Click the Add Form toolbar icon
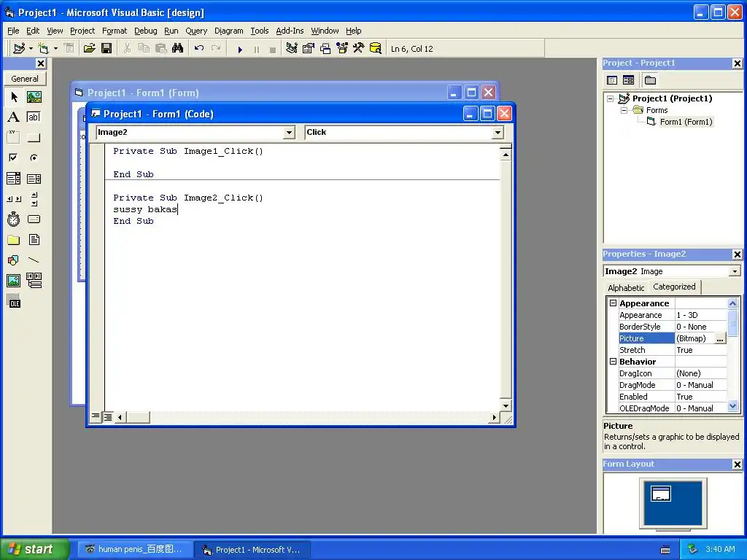 tap(43, 48)
